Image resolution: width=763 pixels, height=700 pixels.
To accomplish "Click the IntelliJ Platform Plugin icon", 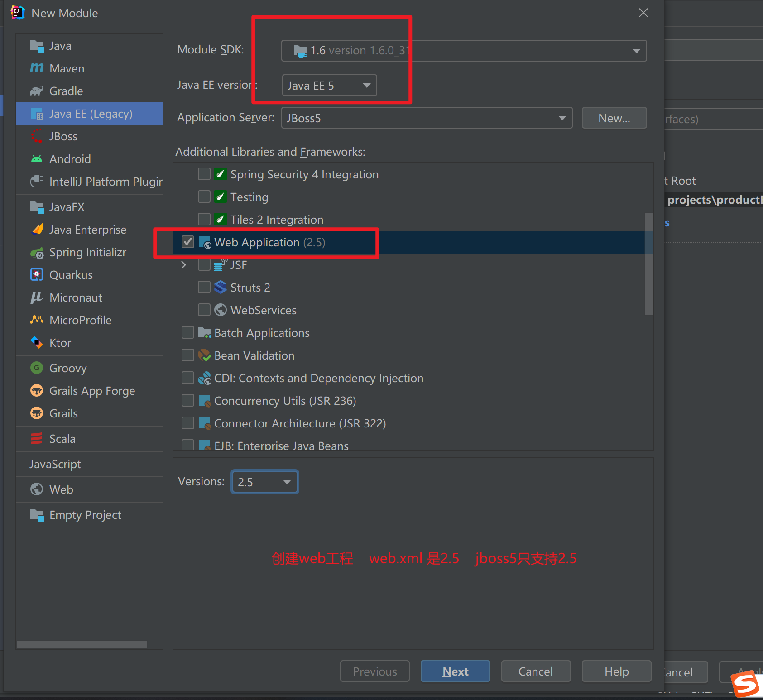I will [37, 182].
